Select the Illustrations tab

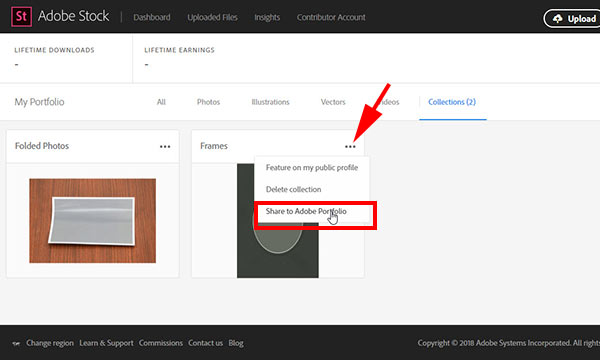270,102
